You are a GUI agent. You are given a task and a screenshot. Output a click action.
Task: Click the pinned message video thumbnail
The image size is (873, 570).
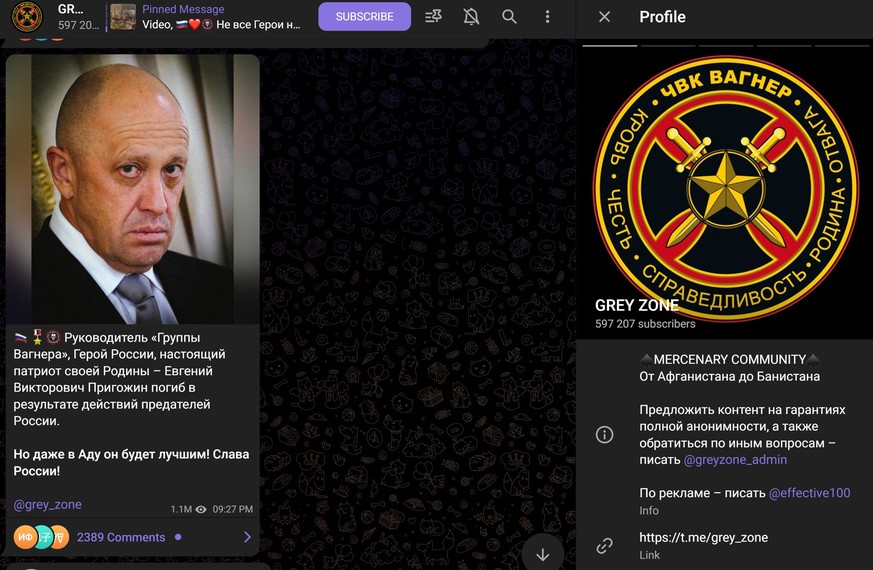tap(123, 17)
